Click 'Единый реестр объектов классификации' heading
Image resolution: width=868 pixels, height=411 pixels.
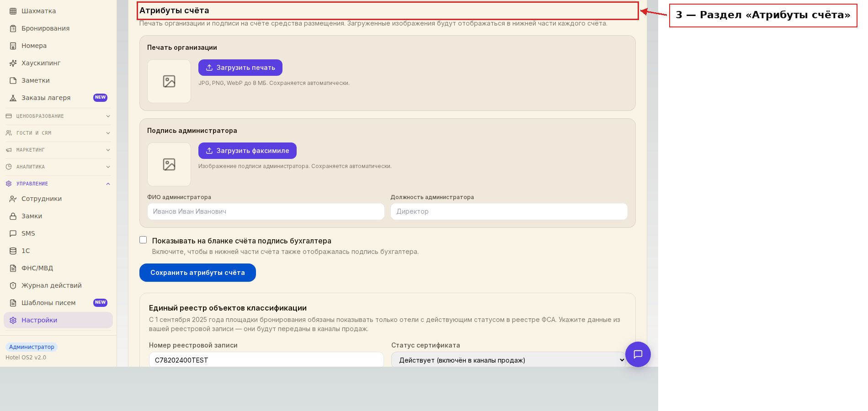pos(228,308)
